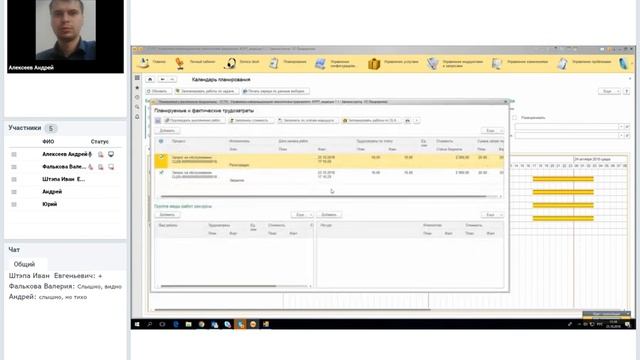640x360 pixels.
Task: Open the configuration management monitor section
Action: point(320,64)
